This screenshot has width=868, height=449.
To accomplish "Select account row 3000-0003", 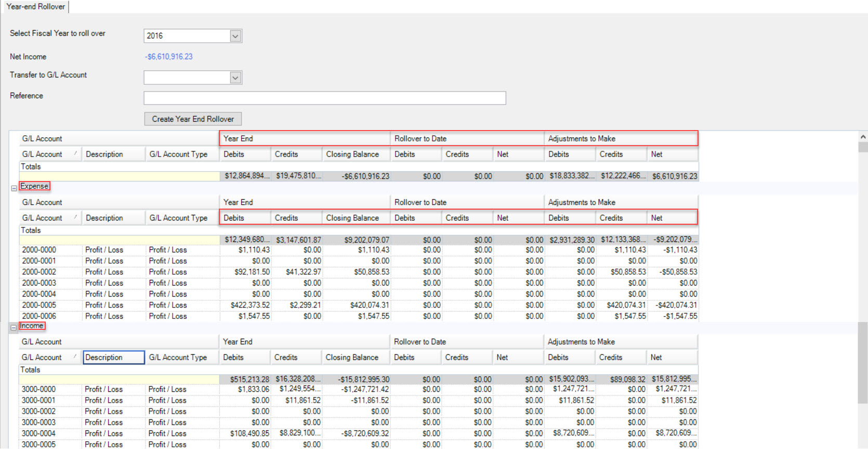I will click(358, 422).
